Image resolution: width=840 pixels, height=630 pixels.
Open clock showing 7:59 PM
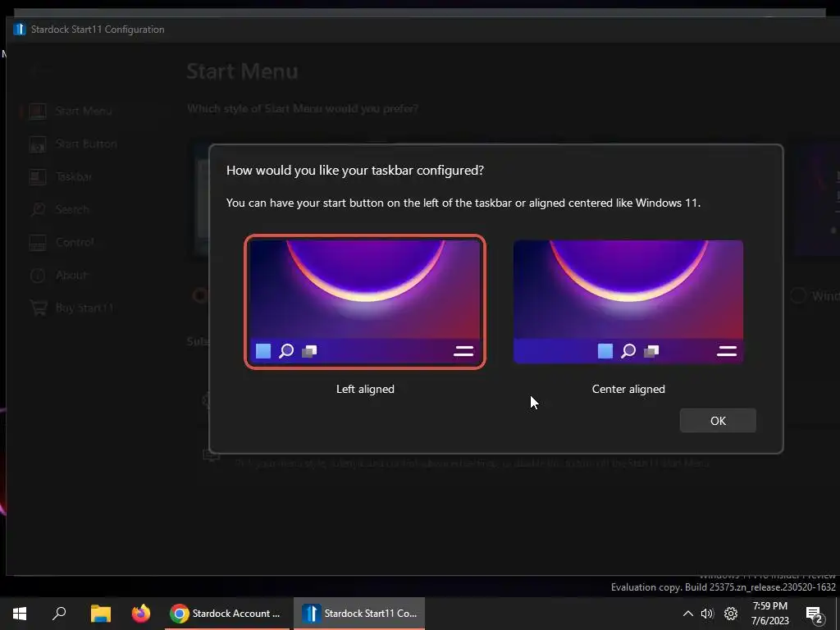[x=769, y=613]
